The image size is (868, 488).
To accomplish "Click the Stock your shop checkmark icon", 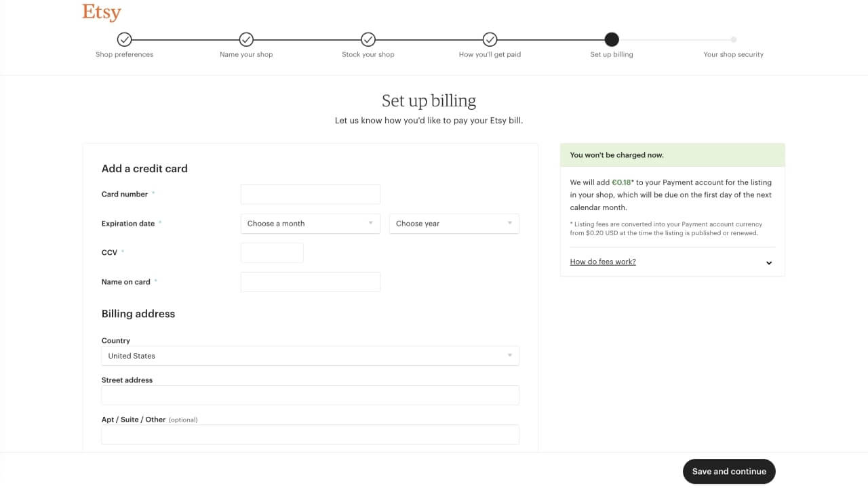I will click(x=368, y=39).
